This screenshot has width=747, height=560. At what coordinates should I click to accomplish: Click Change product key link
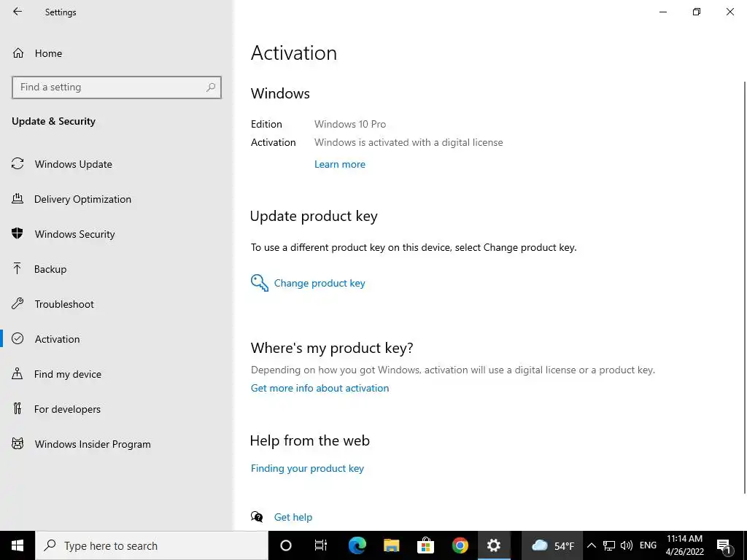(320, 284)
